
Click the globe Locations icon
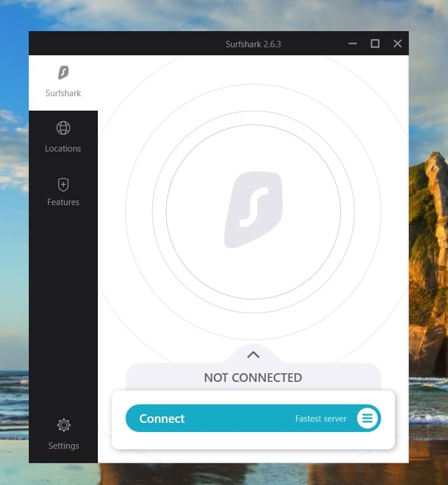[63, 128]
